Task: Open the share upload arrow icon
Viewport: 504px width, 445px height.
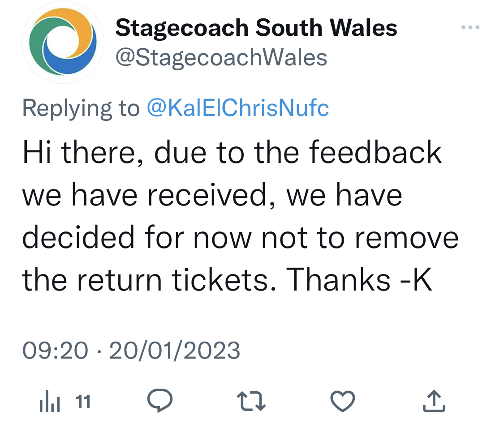Action: click(434, 400)
